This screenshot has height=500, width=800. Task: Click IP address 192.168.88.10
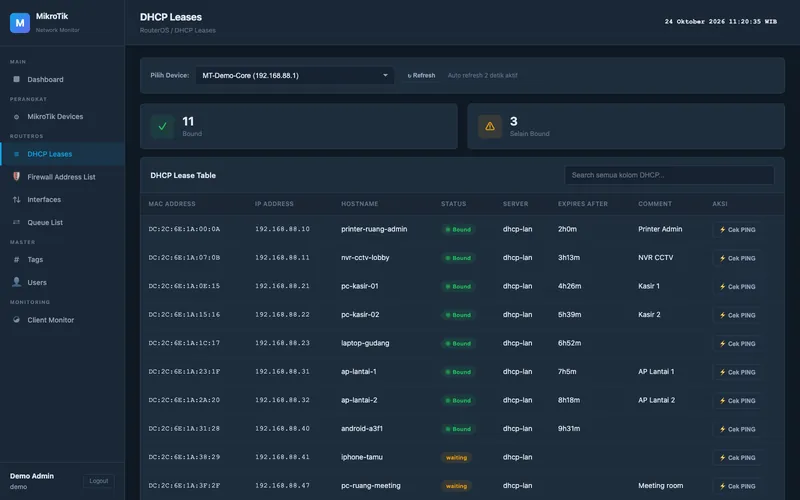282,229
